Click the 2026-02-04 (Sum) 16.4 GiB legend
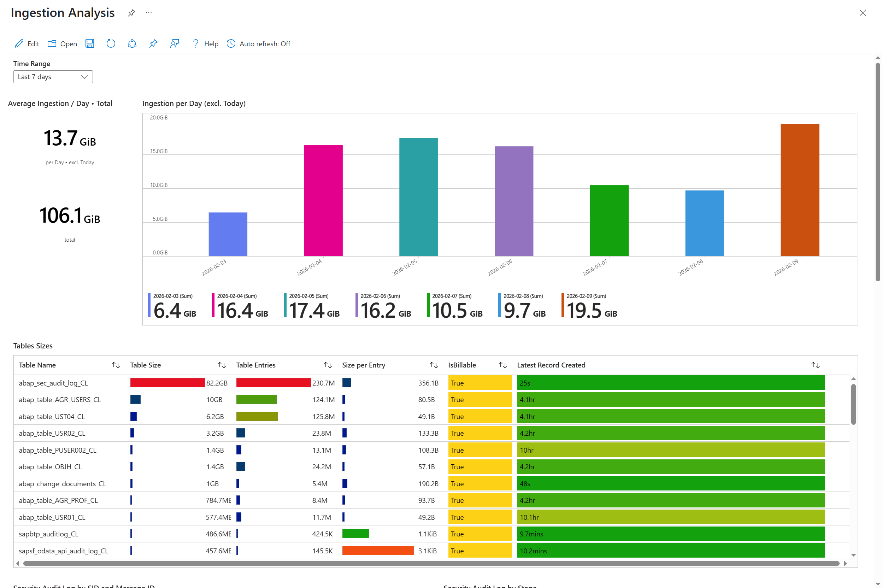 (x=240, y=306)
